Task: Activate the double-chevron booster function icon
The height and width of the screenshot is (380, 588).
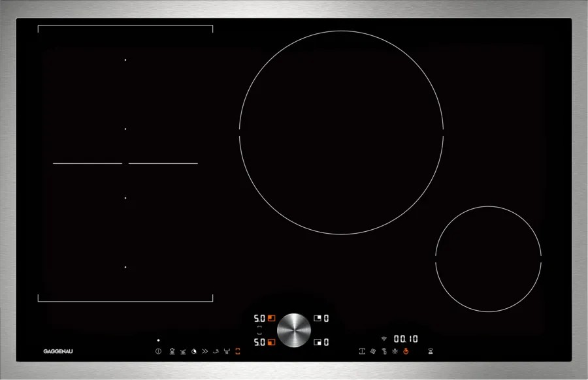Action: tap(204, 351)
